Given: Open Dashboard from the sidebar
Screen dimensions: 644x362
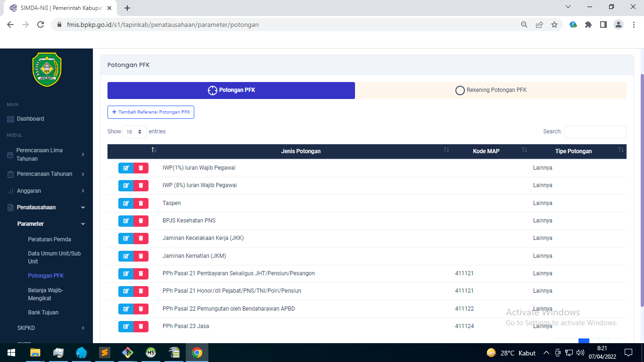Looking at the screenshot, I should point(31,119).
